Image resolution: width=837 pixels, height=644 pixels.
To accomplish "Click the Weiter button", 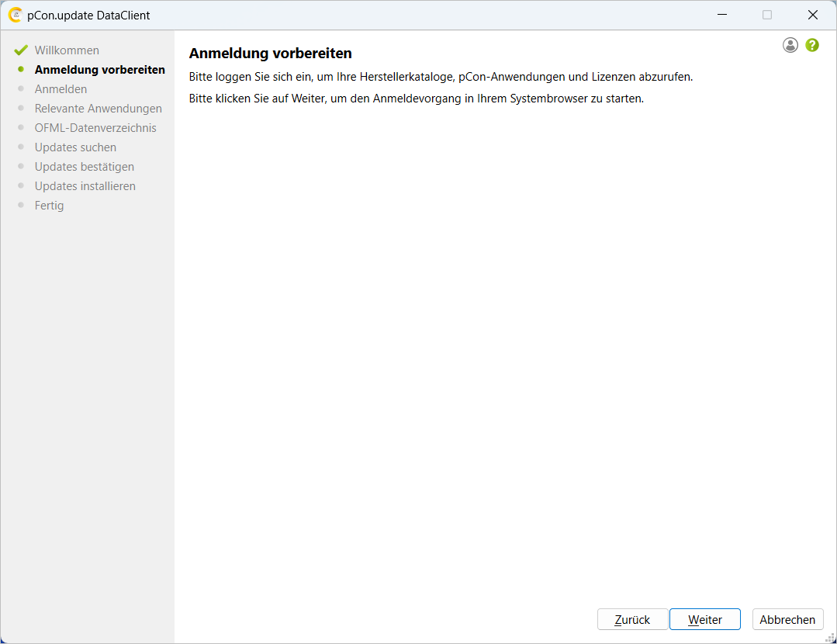I will point(704,619).
